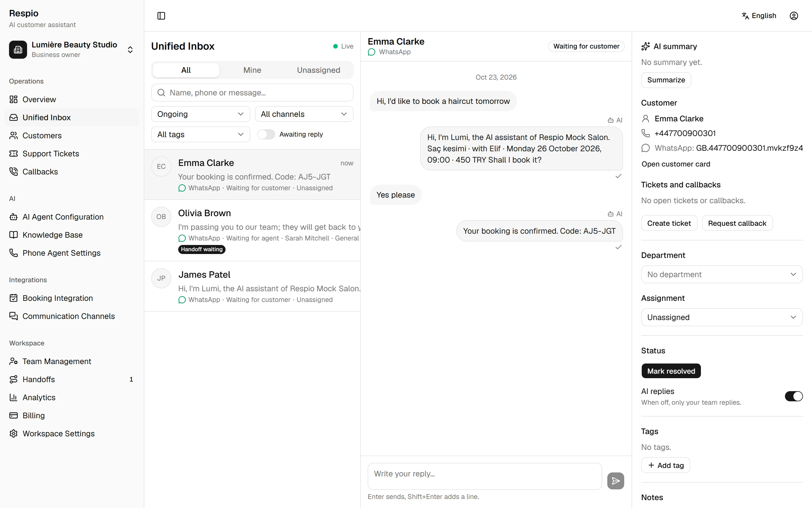
Task: Open Billing page
Action: click(x=72, y=416)
